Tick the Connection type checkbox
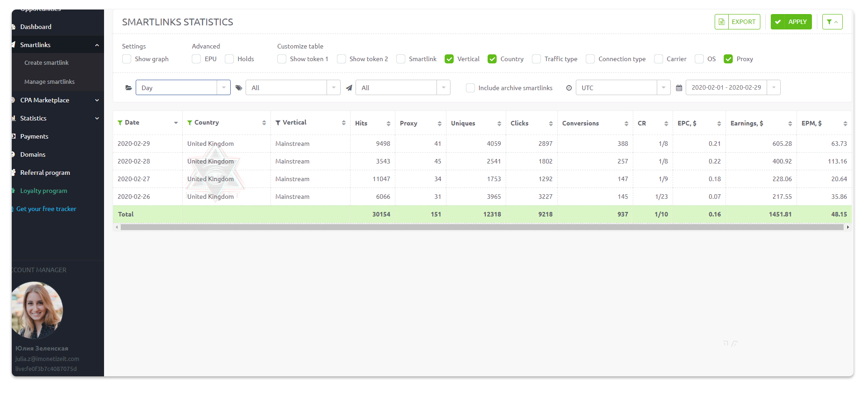The height and width of the screenshot is (394, 868). tap(590, 59)
